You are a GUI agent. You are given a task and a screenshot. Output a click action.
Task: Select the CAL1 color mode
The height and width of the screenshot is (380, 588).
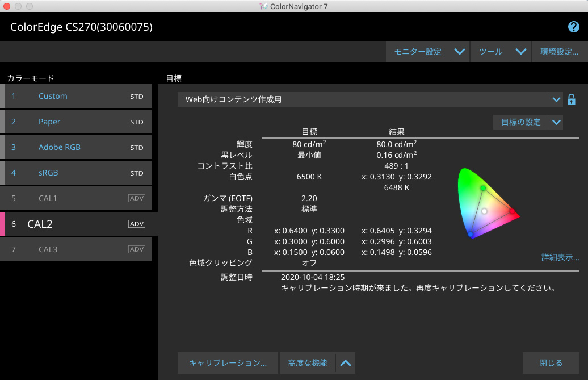[76, 198]
